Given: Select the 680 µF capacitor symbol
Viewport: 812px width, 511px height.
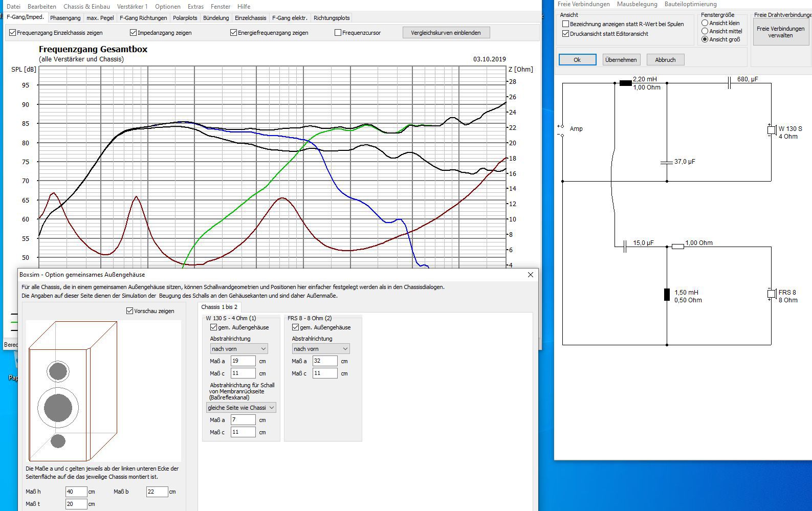Looking at the screenshot, I should point(729,83).
